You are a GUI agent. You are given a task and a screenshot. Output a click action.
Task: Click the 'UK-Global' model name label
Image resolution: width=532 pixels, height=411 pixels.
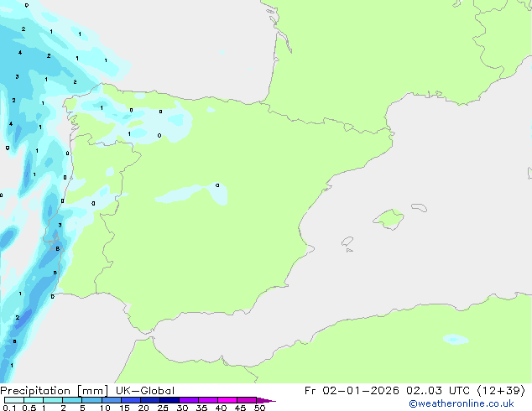tap(145, 391)
